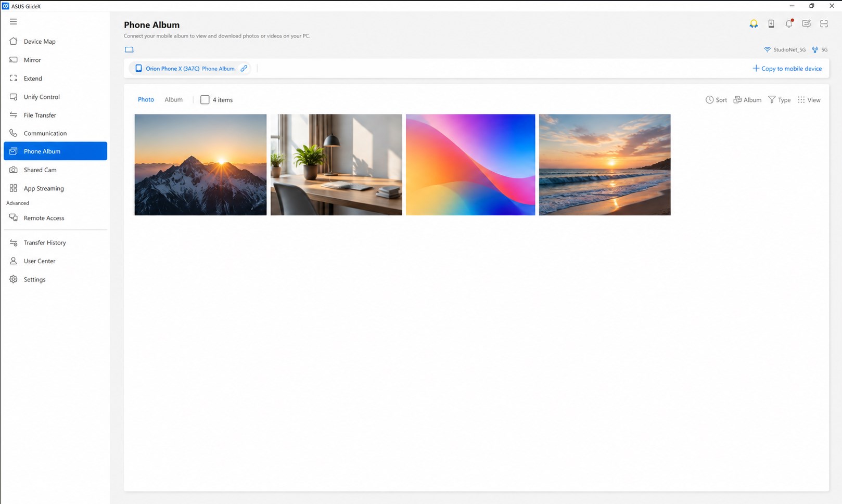Screen dimensions: 842x504
Task: Select Unify Control from the sidebar
Action: click(x=55, y=97)
